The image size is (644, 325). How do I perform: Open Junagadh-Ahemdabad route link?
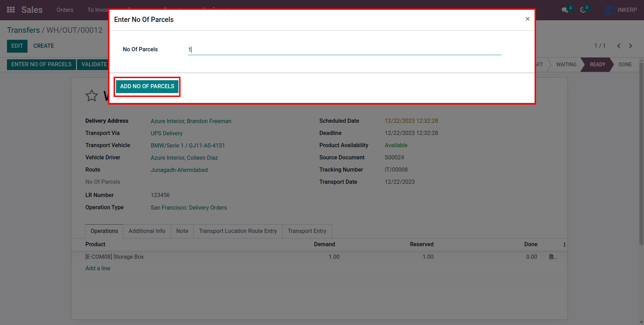coord(179,170)
